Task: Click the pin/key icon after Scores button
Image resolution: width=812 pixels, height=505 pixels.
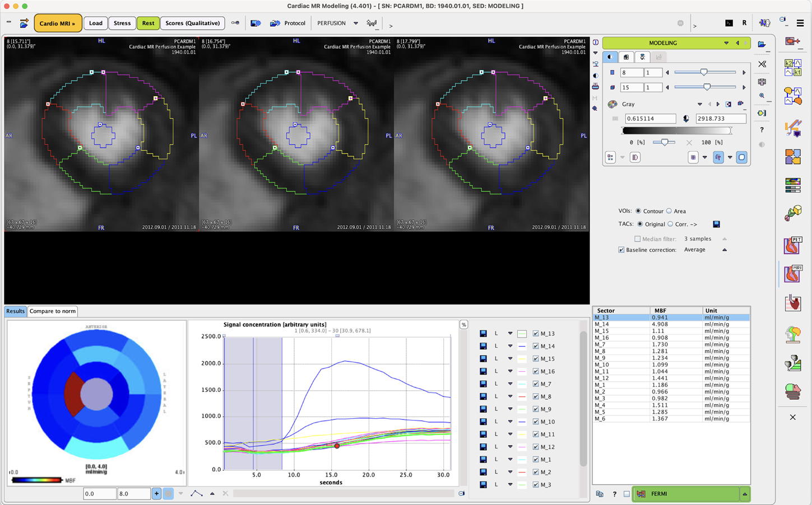Action: pyautogui.click(x=235, y=23)
